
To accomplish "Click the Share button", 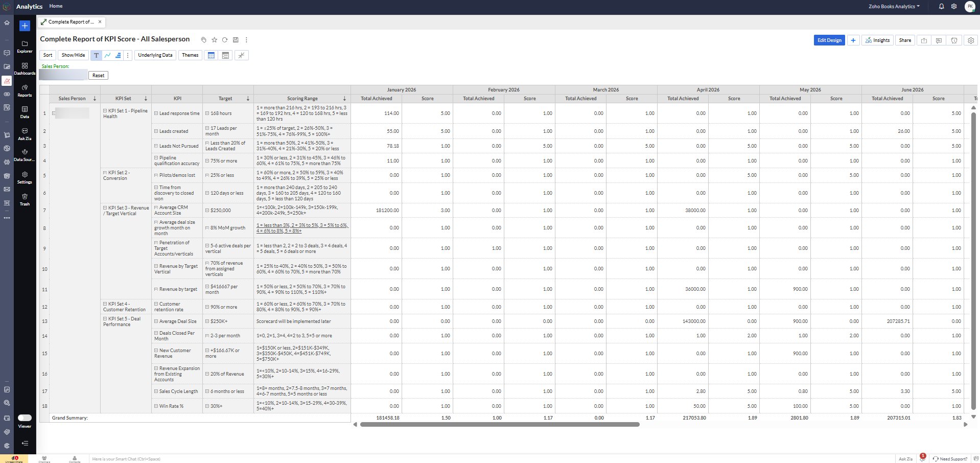I will click(905, 40).
